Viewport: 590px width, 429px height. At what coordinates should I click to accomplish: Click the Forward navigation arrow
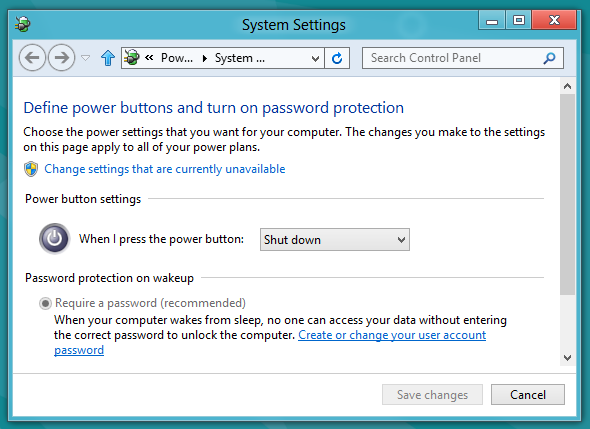61,58
